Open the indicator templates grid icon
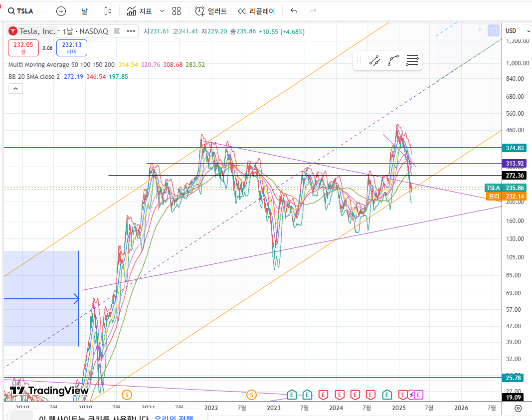The image size is (532, 420). [x=177, y=11]
